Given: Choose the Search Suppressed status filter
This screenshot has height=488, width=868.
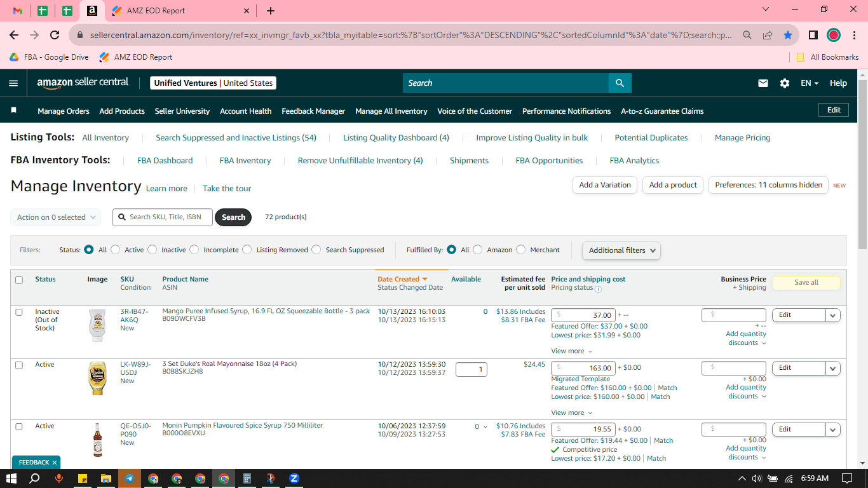Looking at the screenshot, I should tap(316, 250).
